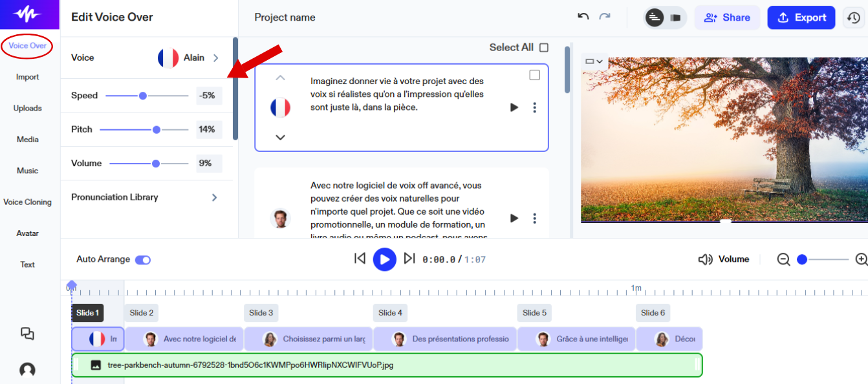
Task: Click the account profile icon
Action: click(27, 369)
